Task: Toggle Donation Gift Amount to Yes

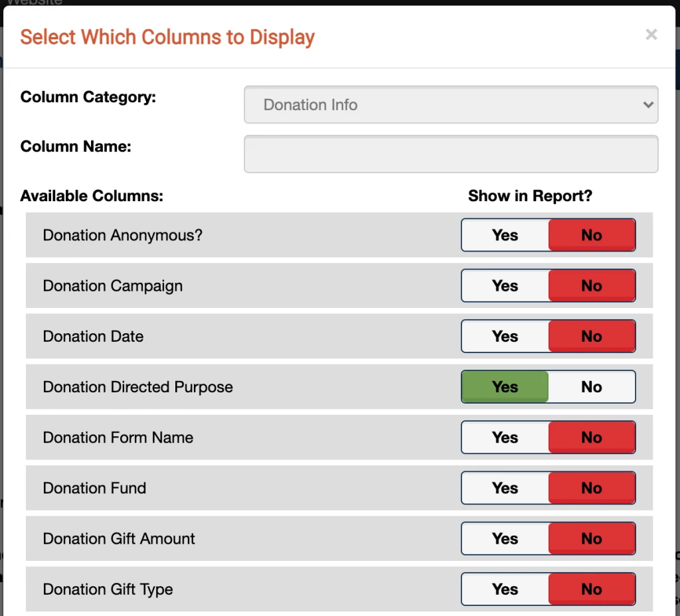Action: (x=505, y=538)
